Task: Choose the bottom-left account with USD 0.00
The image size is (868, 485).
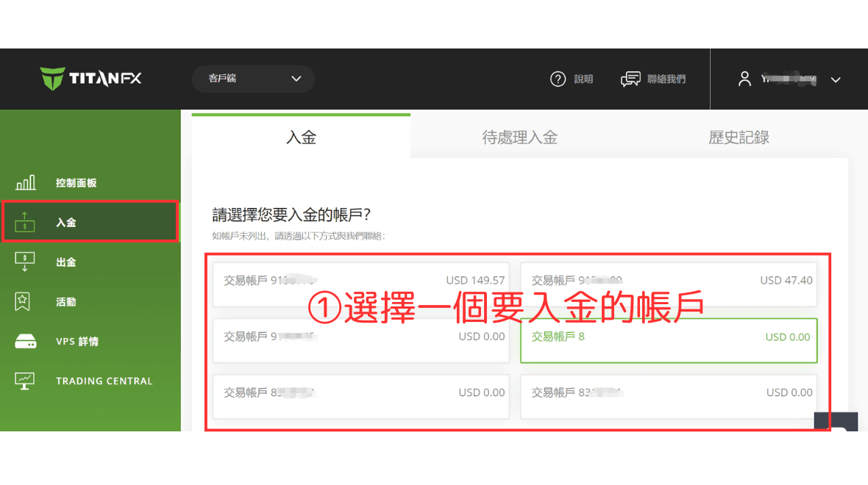Action: coord(361,395)
